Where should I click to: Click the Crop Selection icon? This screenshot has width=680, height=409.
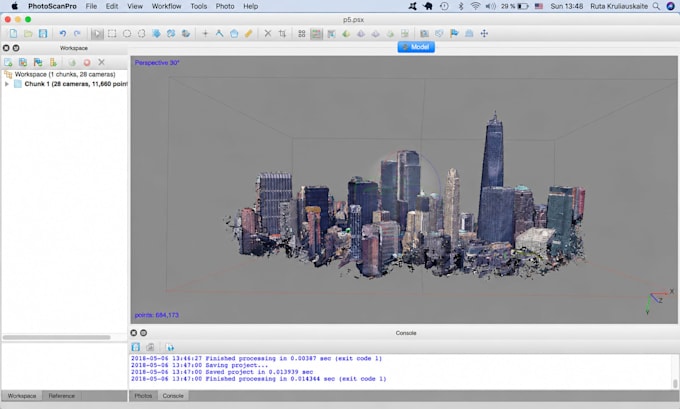click(x=282, y=33)
